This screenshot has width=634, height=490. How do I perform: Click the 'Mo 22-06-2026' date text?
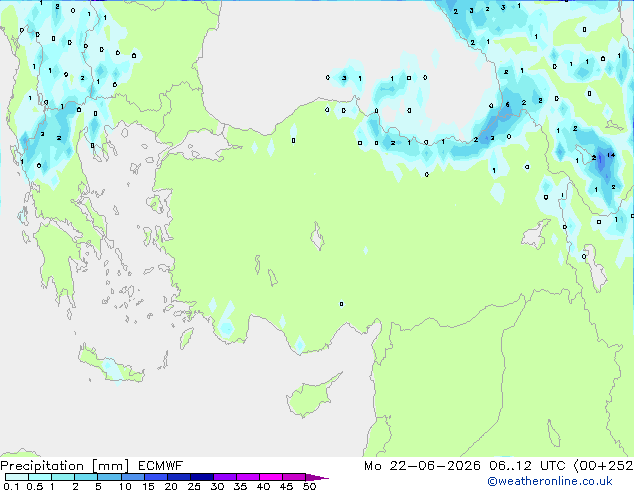[422, 466]
